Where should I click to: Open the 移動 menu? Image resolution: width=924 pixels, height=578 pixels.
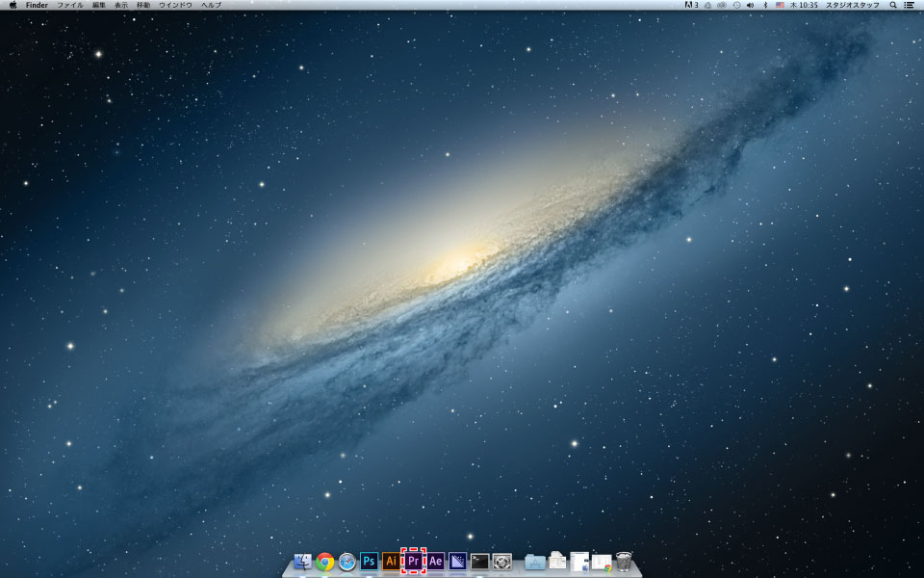point(143,5)
